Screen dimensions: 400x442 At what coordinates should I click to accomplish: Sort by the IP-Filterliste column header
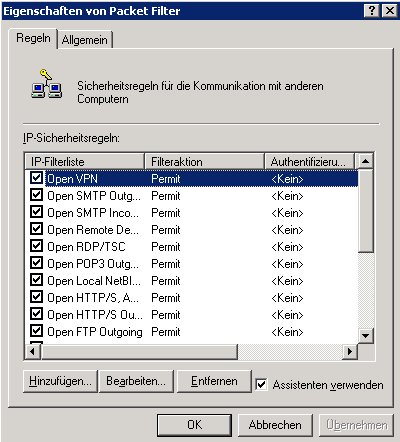click(85, 162)
